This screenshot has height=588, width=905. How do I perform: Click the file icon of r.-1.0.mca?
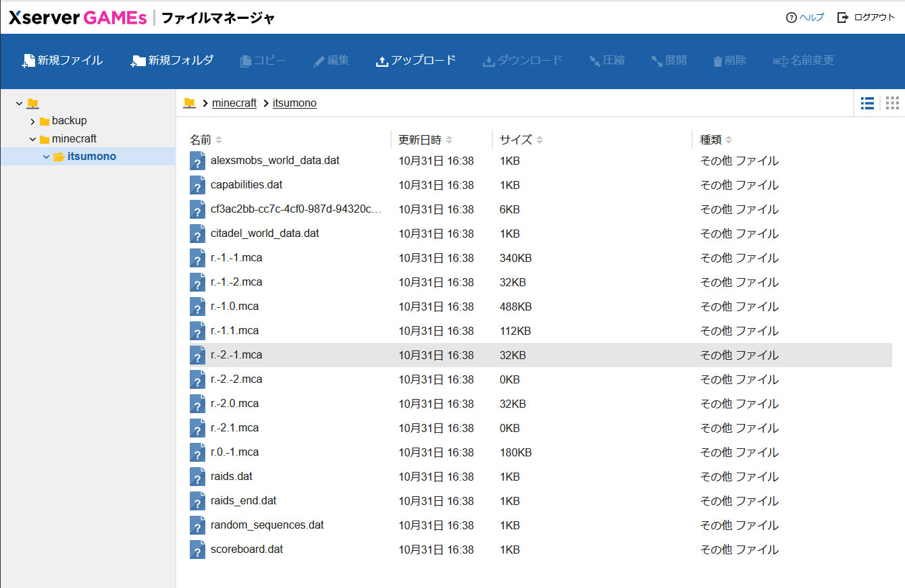click(x=197, y=306)
